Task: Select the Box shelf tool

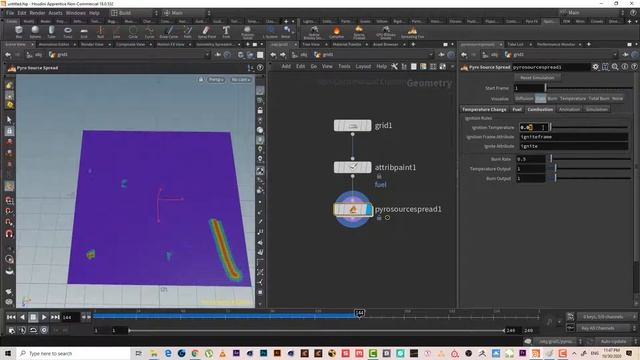Action: [x=19, y=31]
